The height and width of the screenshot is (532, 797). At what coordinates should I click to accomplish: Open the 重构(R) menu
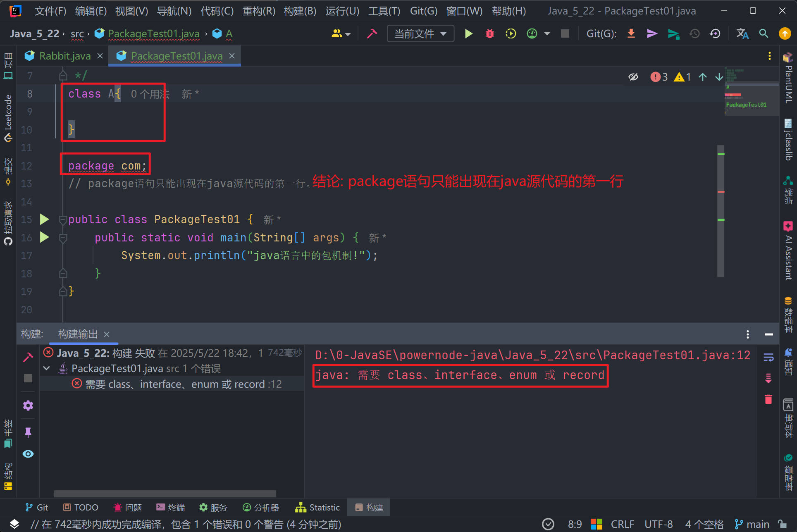pos(258,11)
